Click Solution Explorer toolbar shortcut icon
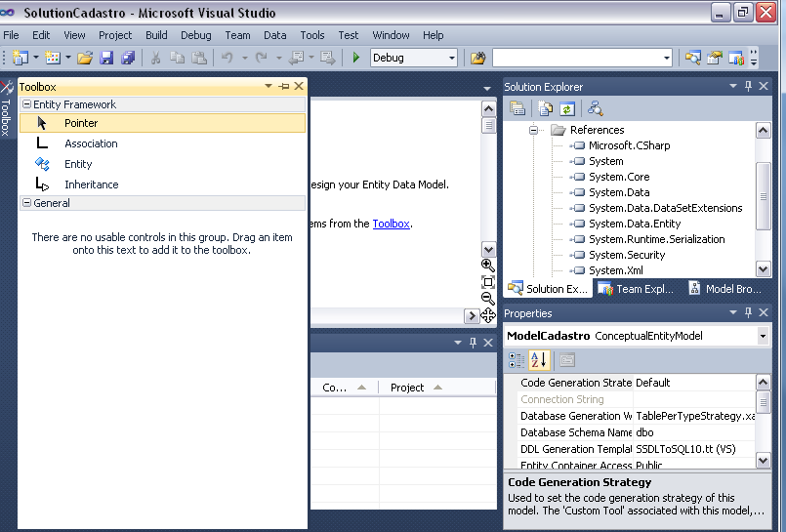 (x=693, y=58)
